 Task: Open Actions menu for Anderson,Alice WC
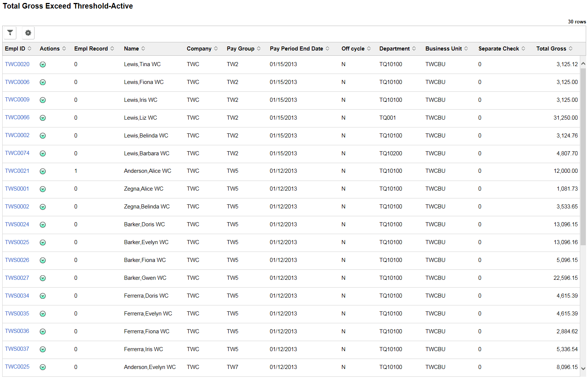click(43, 171)
